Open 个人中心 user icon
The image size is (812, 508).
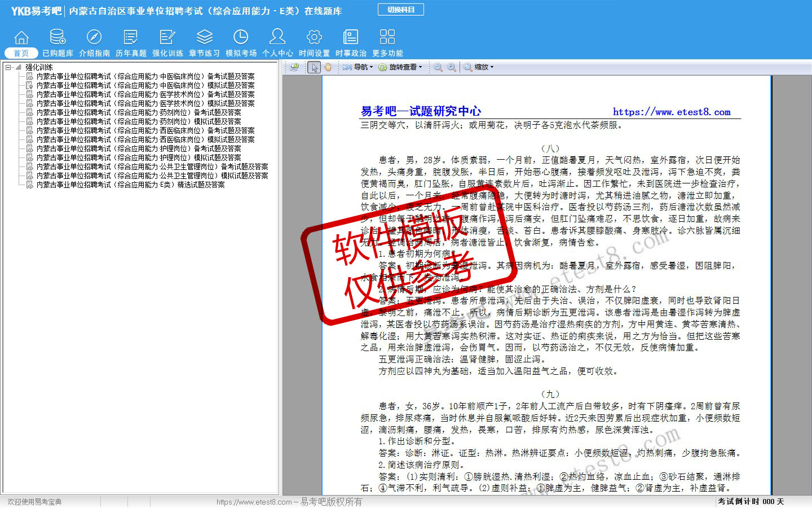(277, 38)
